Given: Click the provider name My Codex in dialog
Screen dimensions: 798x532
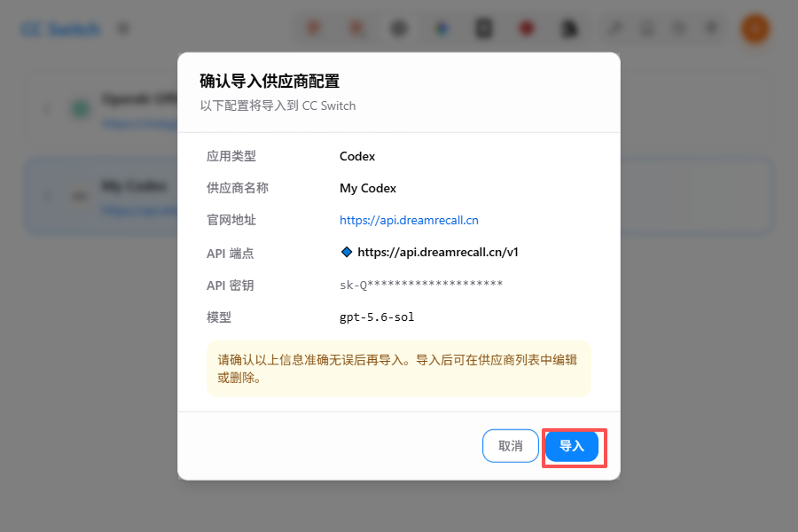Looking at the screenshot, I should point(367,188).
